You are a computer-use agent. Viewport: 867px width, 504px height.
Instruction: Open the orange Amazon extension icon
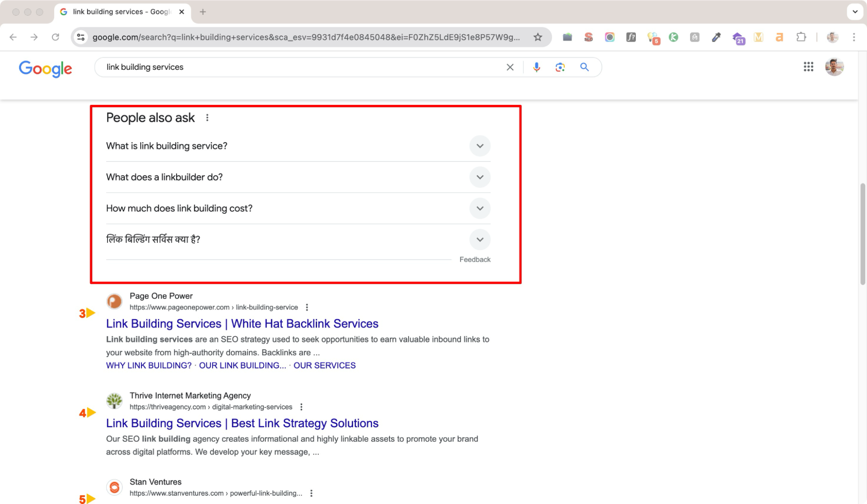[x=779, y=37]
